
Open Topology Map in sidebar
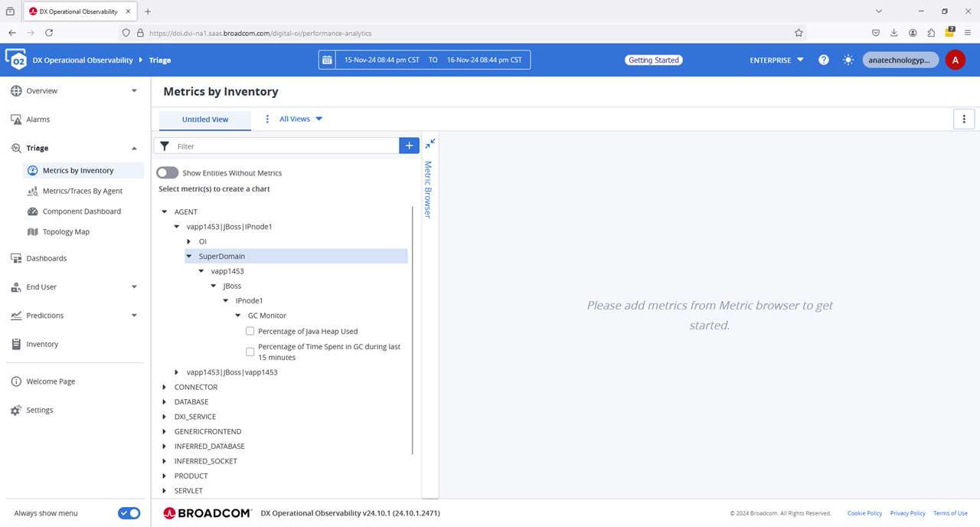point(66,231)
